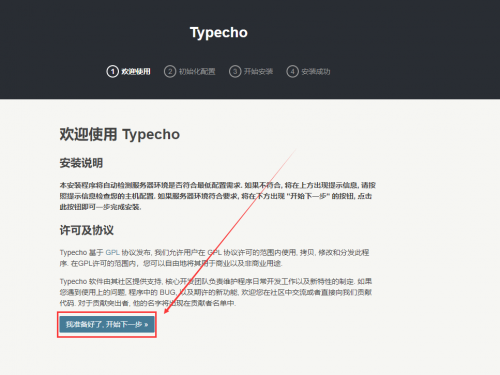
Task: Select step 3 开始安装
Action: (x=251, y=71)
